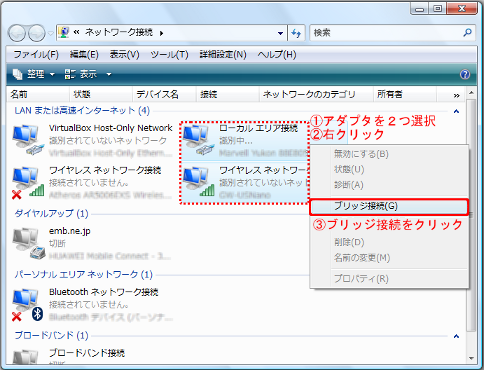
Task: Open the 詳細設定(N) menu
Action: (x=223, y=54)
